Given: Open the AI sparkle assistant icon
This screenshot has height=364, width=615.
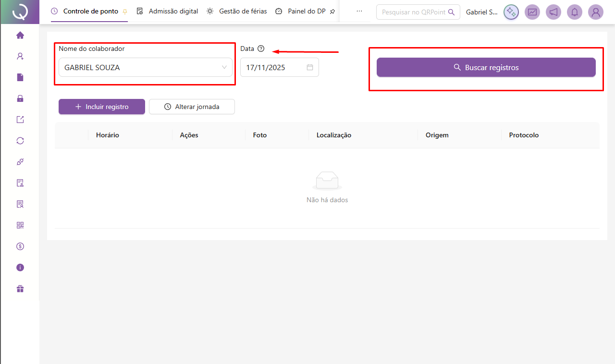Looking at the screenshot, I should click(511, 12).
